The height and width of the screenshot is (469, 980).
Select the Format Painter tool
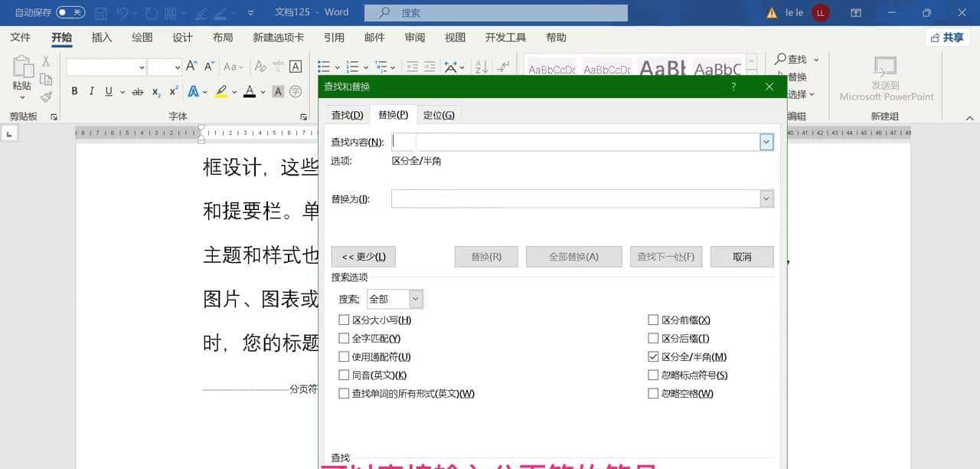pos(46,96)
